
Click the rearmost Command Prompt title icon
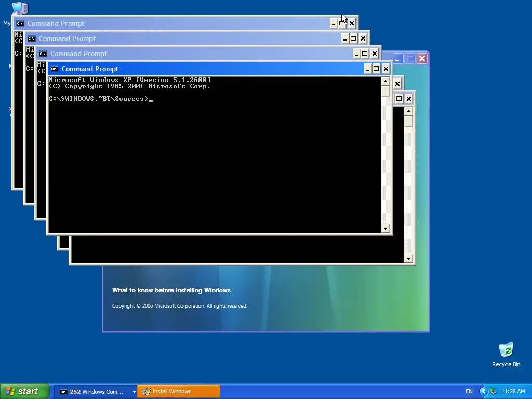pos(20,24)
